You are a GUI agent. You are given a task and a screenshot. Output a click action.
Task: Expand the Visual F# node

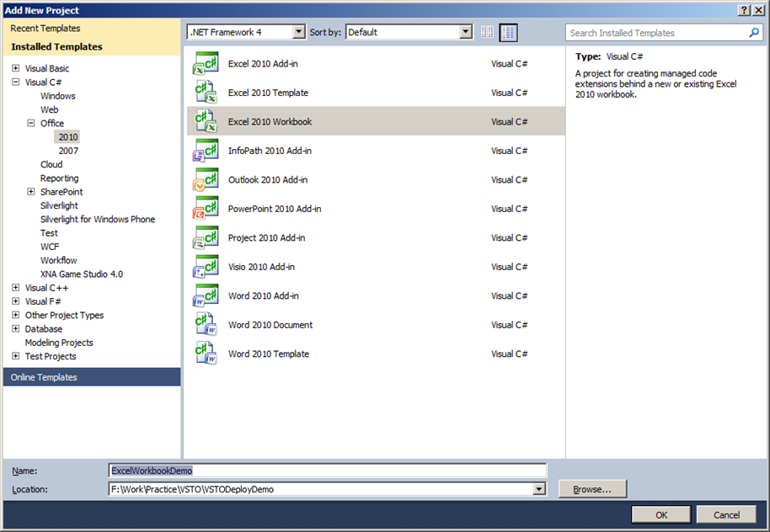(x=16, y=301)
